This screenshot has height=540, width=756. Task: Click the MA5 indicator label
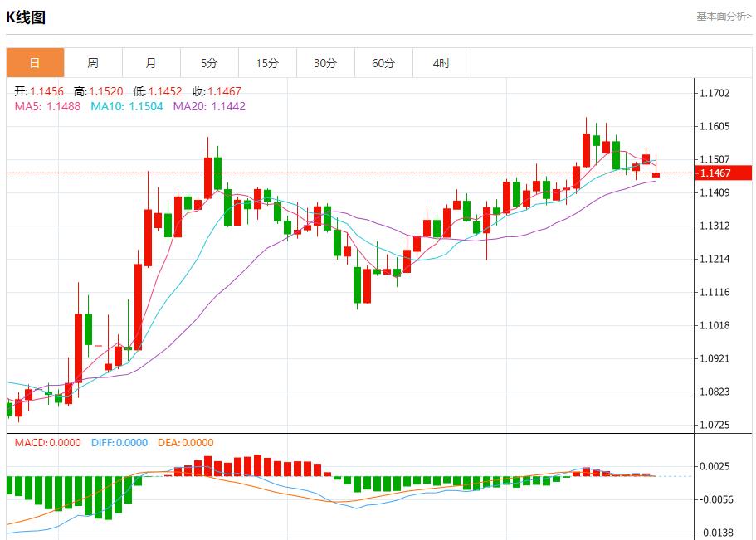click(x=47, y=106)
